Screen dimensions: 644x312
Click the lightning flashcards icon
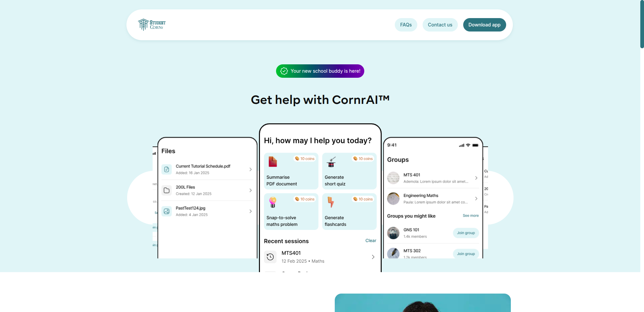(331, 202)
